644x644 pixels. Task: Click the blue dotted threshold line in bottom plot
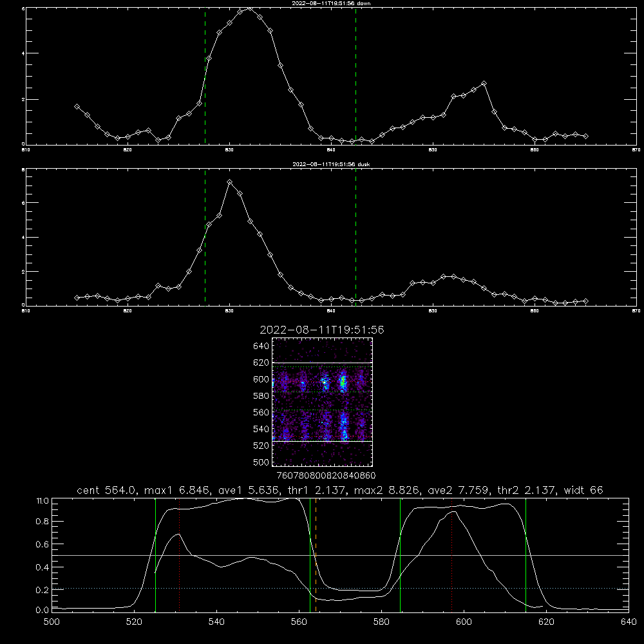click(340, 588)
